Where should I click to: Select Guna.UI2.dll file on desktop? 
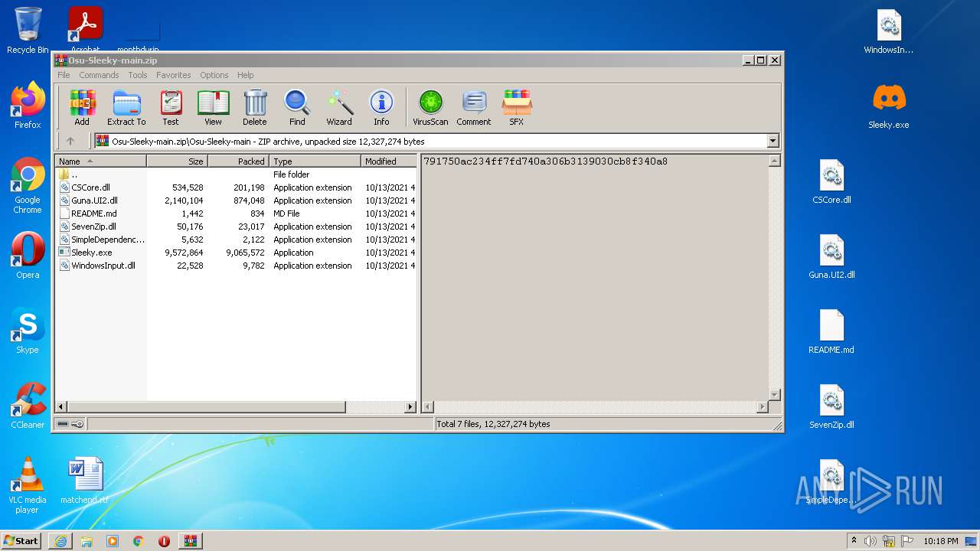[831, 257]
